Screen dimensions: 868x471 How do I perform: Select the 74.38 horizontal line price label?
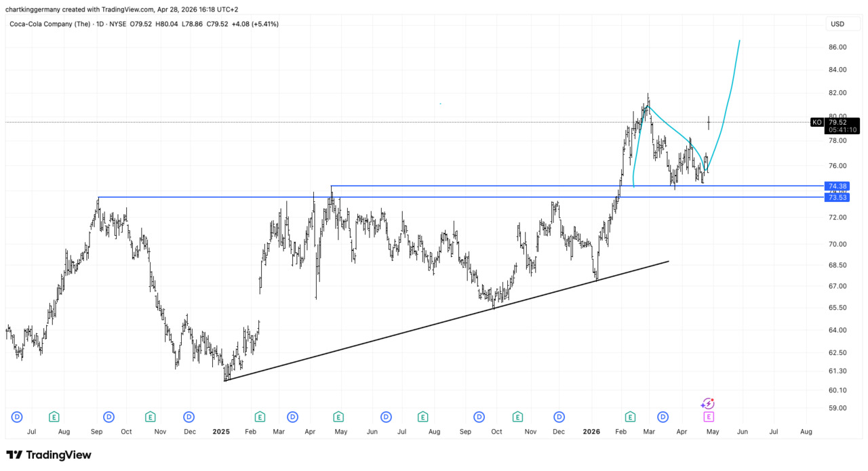837,186
